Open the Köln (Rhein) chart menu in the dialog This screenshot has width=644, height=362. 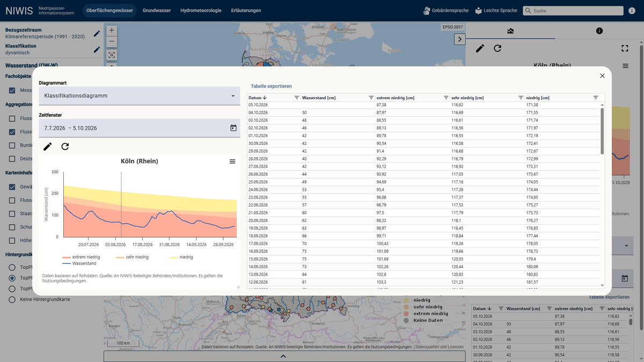tap(232, 161)
